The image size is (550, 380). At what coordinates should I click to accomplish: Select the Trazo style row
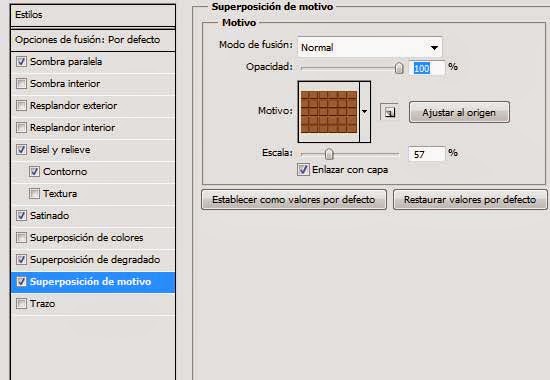coord(93,304)
